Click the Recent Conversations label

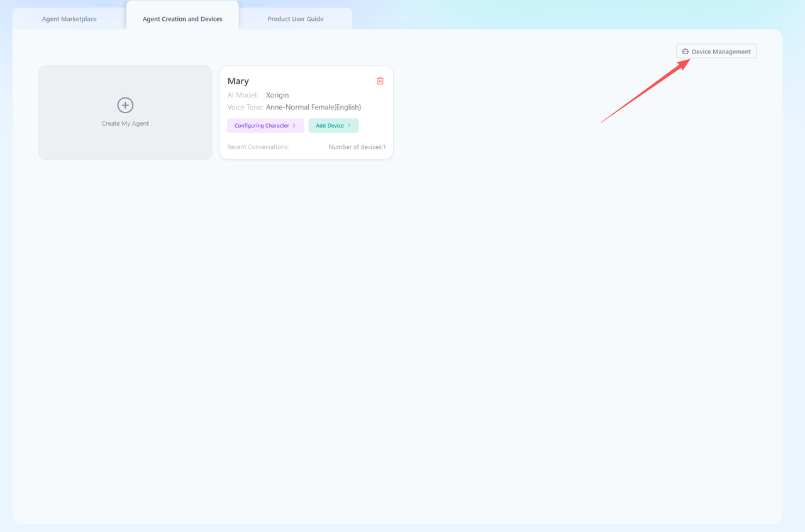pyautogui.click(x=258, y=147)
